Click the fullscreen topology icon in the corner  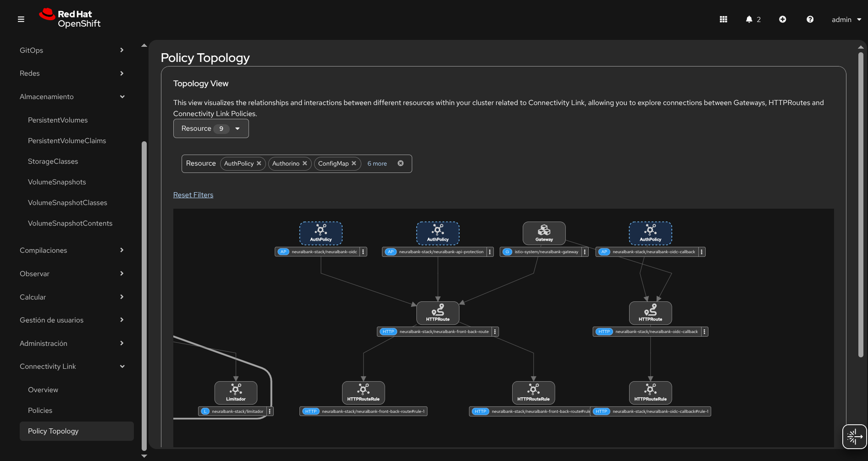[x=854, y=436]
